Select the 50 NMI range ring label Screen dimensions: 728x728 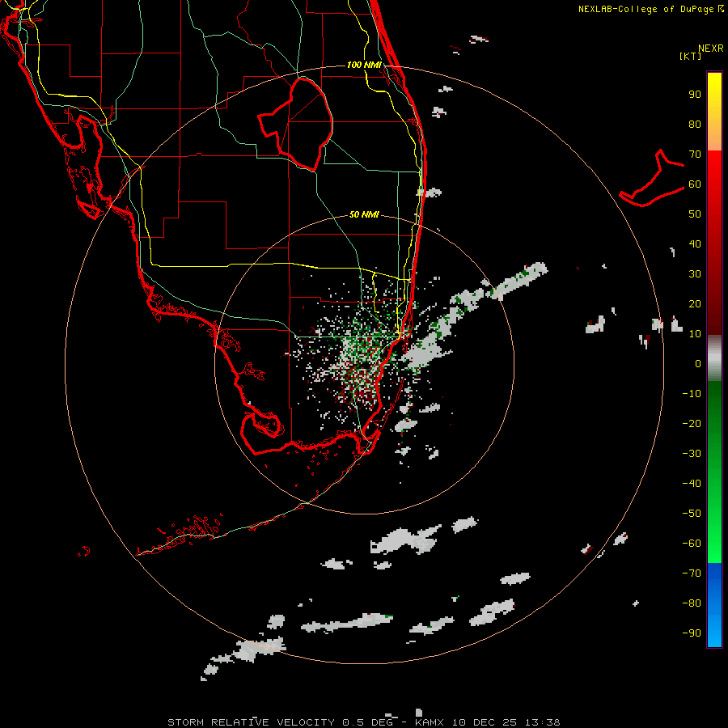pyautogui.click(x=364, y=214)
